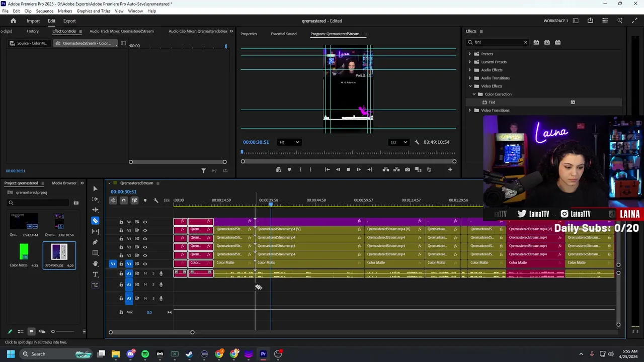This screenshot has height=362, width=644.
Task: Clear the Effects search field
Action: 525,42
